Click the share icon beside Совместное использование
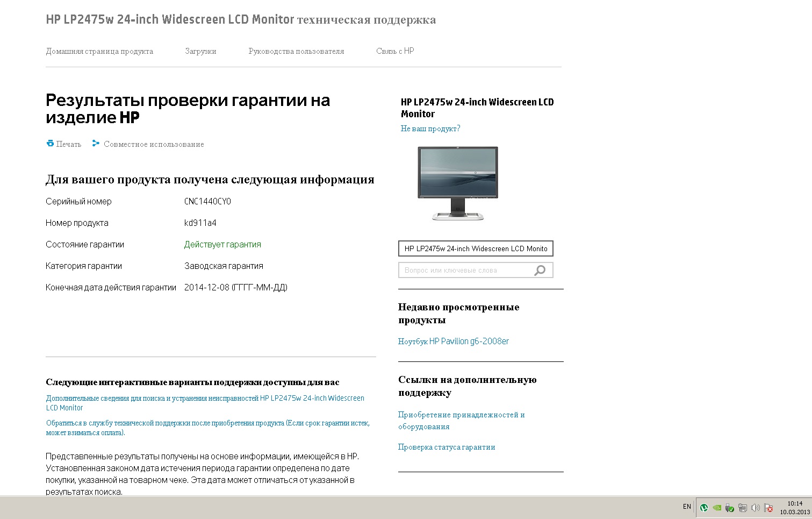Viewport: 812px width, 519px height. pyautogui.click(x=96, y=144)
